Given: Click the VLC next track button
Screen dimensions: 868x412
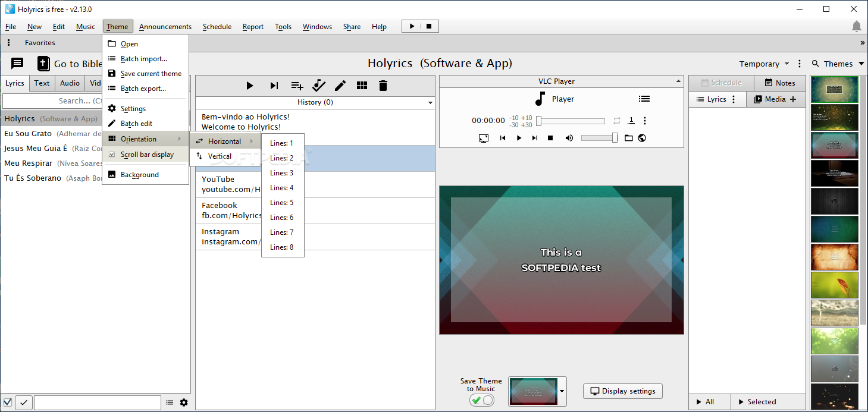Looking at the screenshot, I should (535, 138).
